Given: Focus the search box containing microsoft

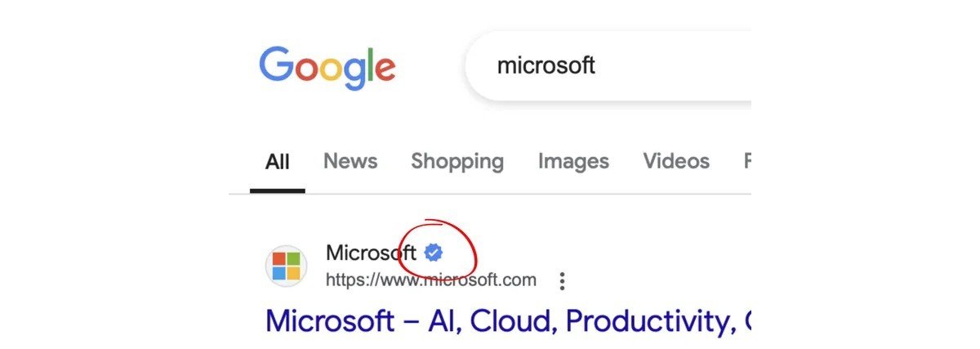Looking at the screenshot, I should [x=608, y=65].
